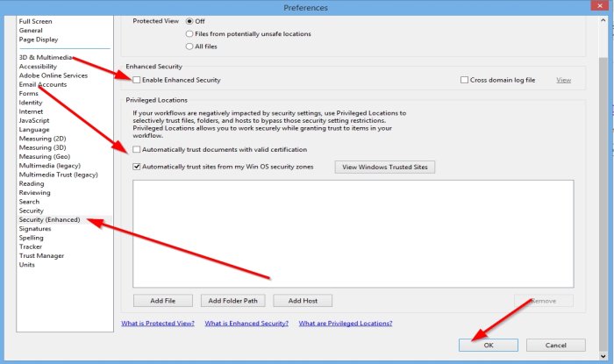Viewport: 614px width, 364px height.
Task: Select Spelling category
Action: [x=31, y=238]
